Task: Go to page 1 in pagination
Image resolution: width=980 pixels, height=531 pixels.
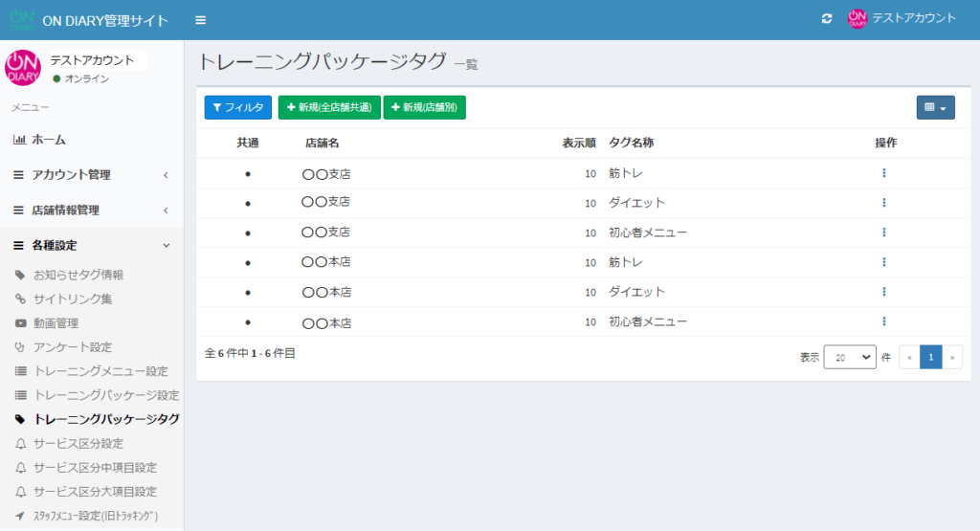Action: (930, 357)
